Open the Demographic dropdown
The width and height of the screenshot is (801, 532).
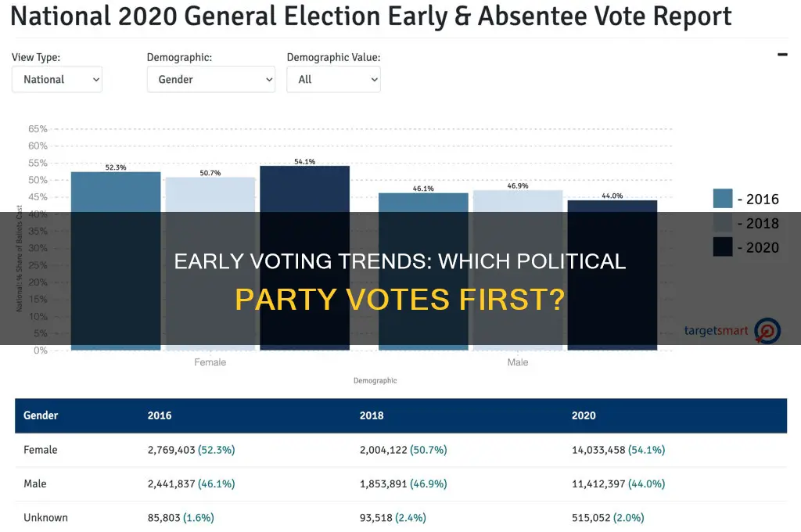[x=211, y=79]
